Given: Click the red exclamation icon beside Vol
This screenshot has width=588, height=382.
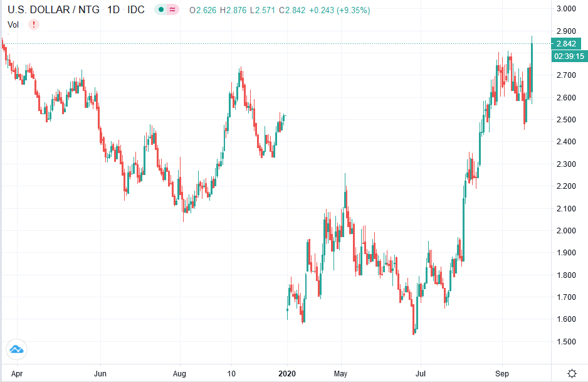Looking at the screenshot, I should (x=34, y=24).
